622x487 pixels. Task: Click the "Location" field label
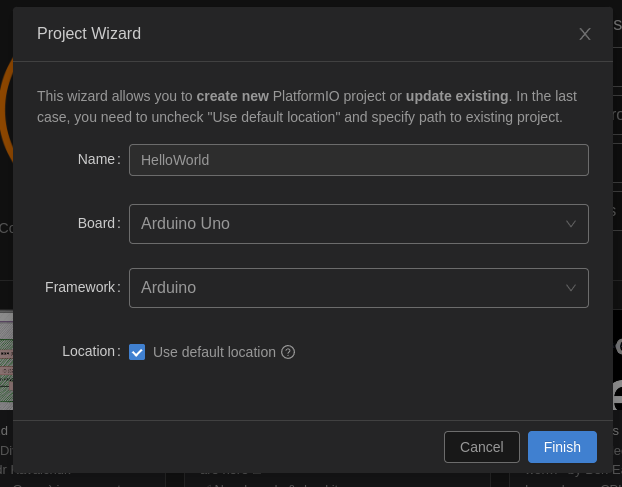[x=89, y=351]
